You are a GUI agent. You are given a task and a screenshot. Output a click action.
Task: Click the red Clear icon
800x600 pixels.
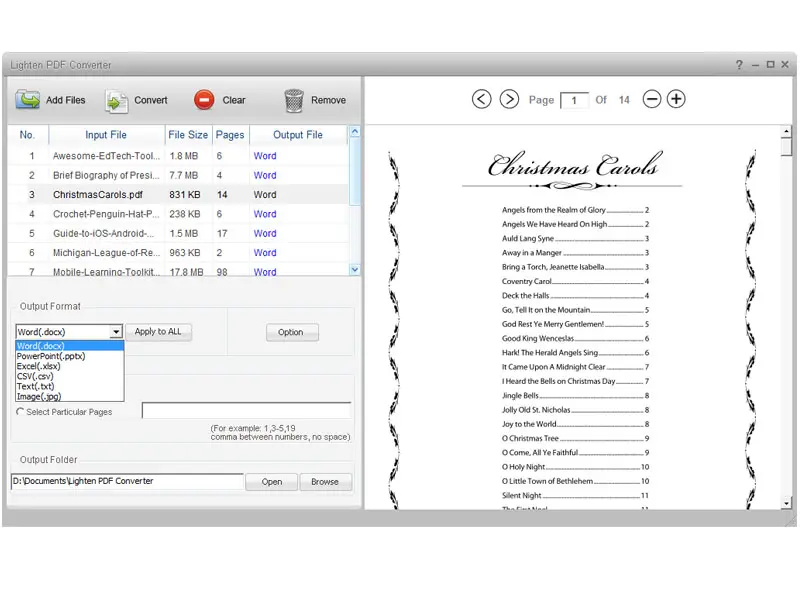coord(204,99)
